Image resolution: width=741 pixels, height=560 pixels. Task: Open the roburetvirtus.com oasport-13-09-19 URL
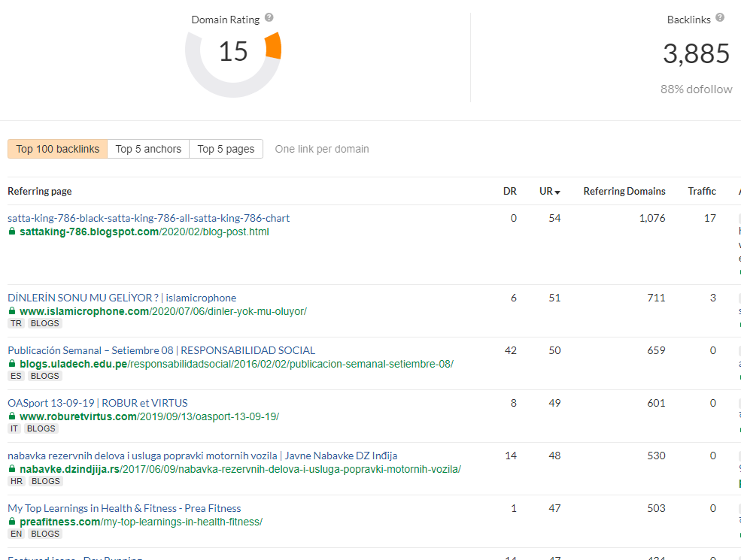point(150,417)
